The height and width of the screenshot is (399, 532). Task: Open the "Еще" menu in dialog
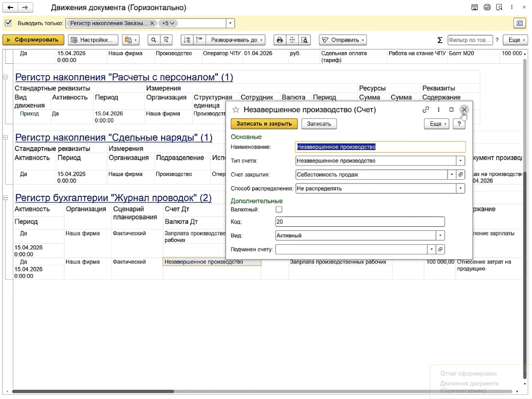[437, 124]
